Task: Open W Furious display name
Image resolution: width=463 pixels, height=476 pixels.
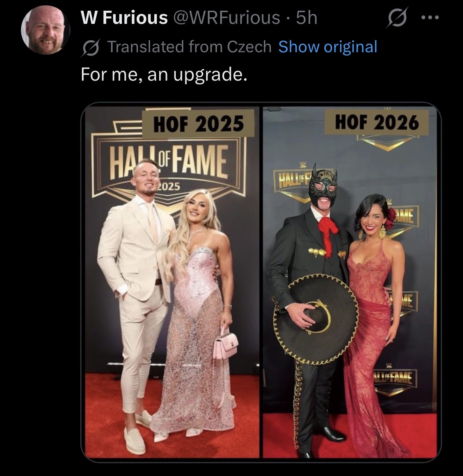Action: [x=124, y=17]
